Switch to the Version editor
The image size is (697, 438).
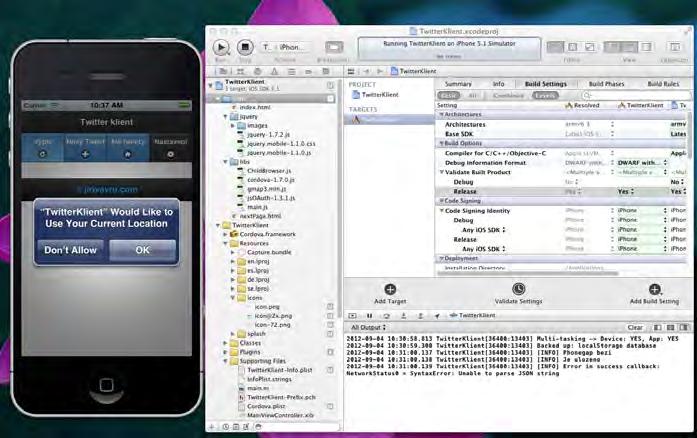[590, 47]
